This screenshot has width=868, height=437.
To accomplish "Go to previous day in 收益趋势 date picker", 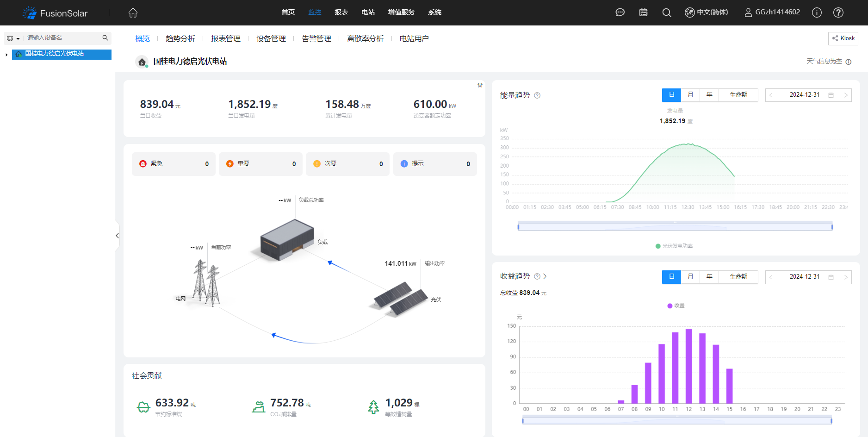I will tap(771, 277).
